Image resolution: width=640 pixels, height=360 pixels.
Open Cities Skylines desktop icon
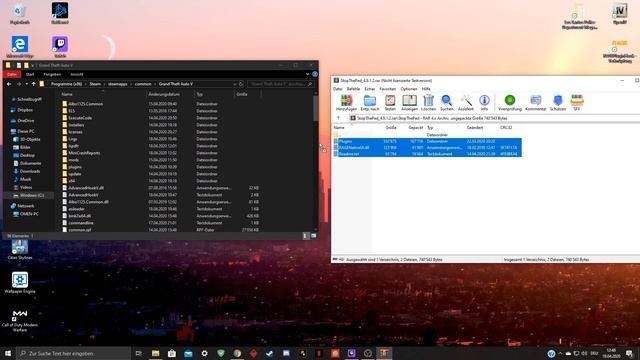[20, 249]
